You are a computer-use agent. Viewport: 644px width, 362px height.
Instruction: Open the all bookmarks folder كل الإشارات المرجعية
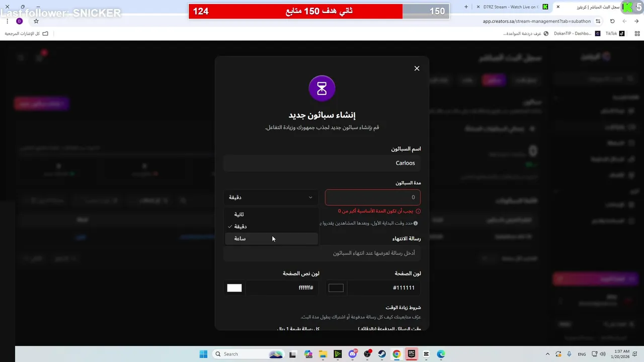pos(26,34)
